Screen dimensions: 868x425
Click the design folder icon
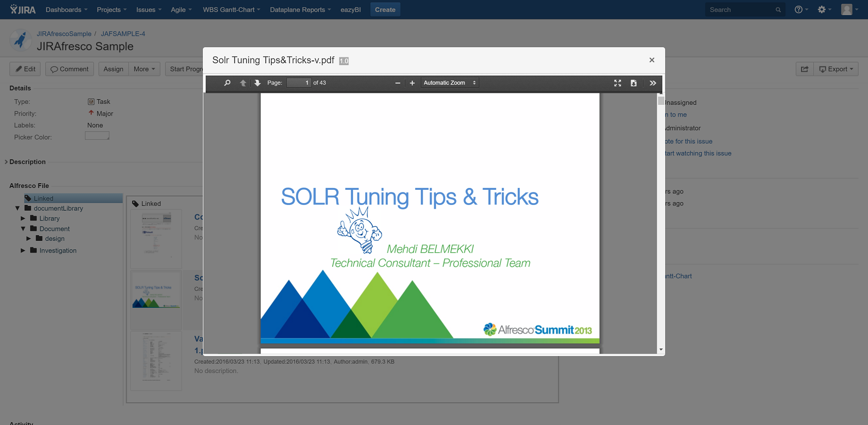39,238
